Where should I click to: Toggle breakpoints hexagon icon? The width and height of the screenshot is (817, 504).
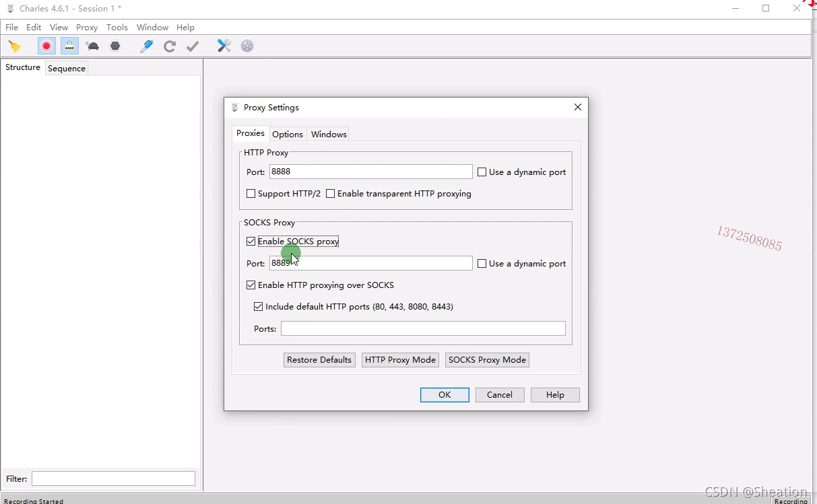(115, 46)
